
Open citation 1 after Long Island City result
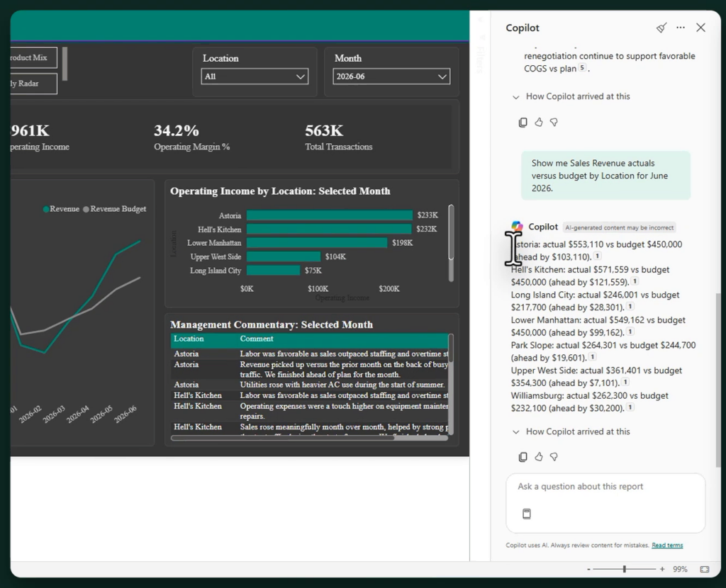[630, 306]
